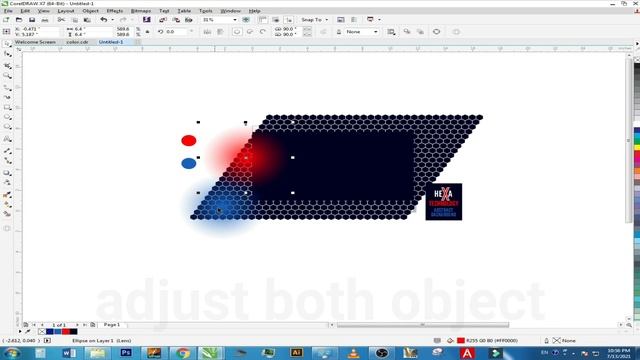Open Photoshop from the taskbar

126,353
